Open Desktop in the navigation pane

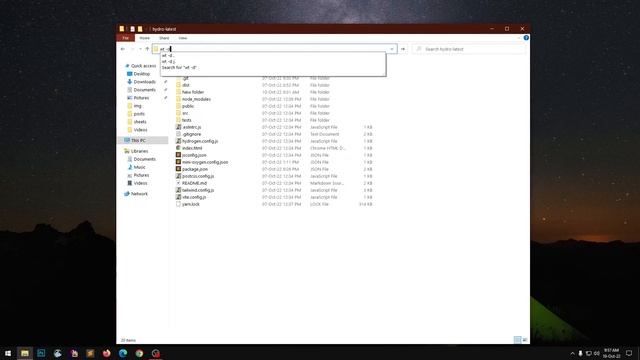(x=142, y=74)
